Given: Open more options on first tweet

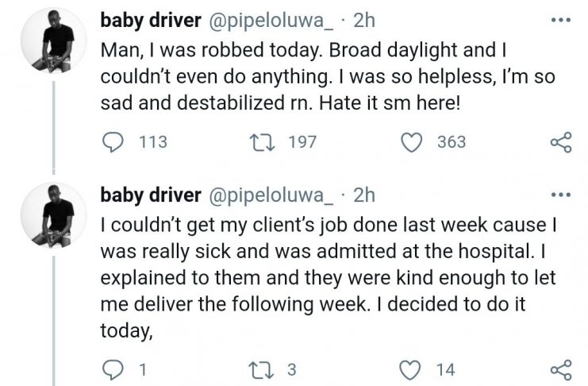Looking at the screenshot, I should tap(560, 17).
